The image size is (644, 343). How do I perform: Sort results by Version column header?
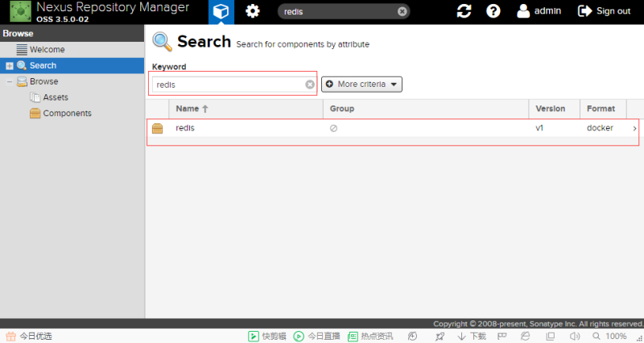(551, 109)
